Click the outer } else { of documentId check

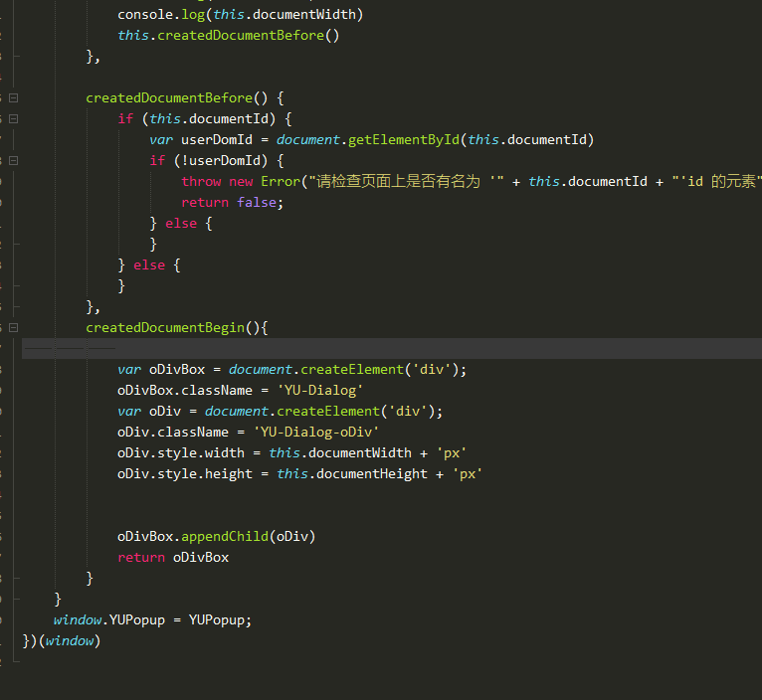click(149, 265)
